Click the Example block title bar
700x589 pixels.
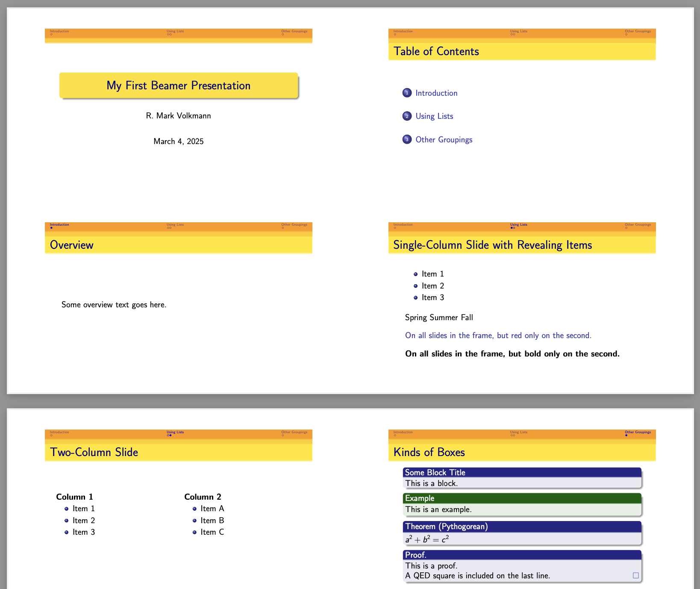(x=420, y=498)
